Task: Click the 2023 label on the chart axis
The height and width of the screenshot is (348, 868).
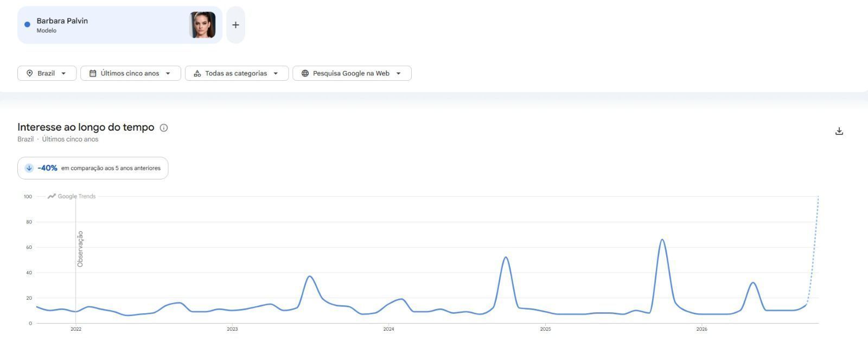Action: tap(232, 329)
